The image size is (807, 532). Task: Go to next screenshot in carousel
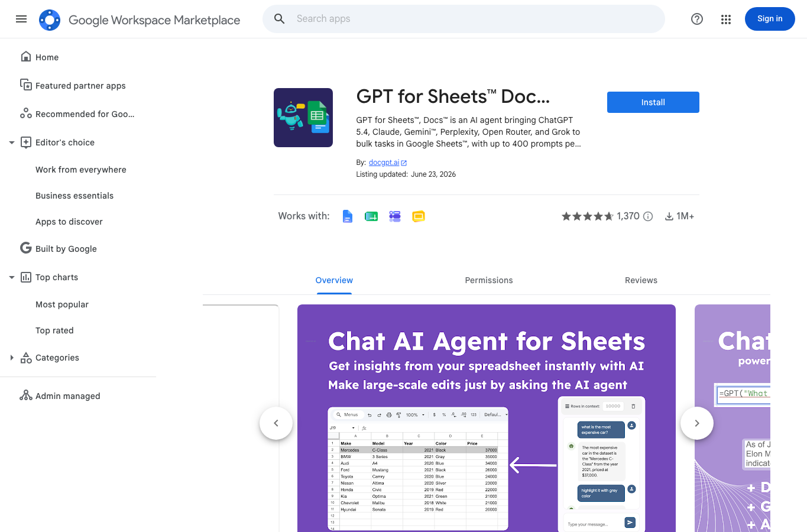697,423
